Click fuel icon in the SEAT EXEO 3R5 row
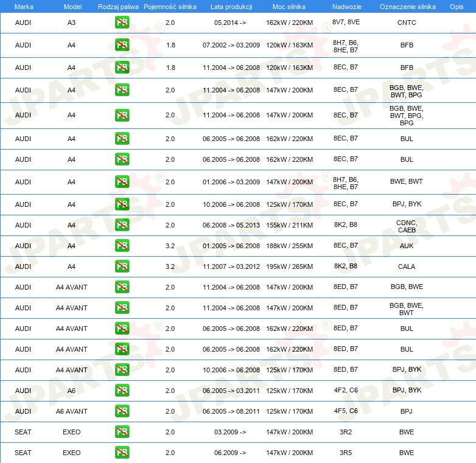This screenshot has height=463, width=476. pyautogui.click(x=122, y=453)
